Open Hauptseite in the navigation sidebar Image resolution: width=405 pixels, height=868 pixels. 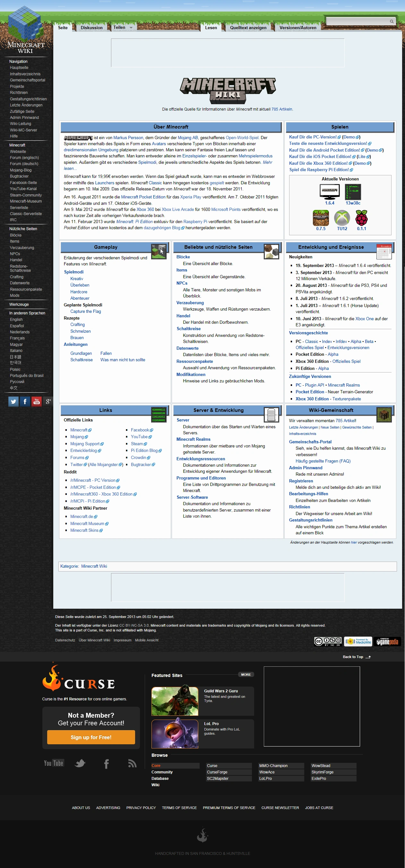(19, 68)
